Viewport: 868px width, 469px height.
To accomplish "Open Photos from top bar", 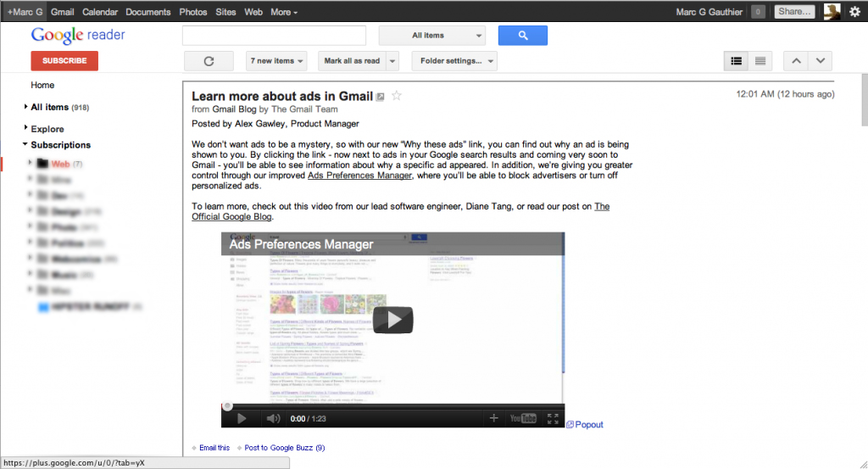I will (x=192, y=12).
